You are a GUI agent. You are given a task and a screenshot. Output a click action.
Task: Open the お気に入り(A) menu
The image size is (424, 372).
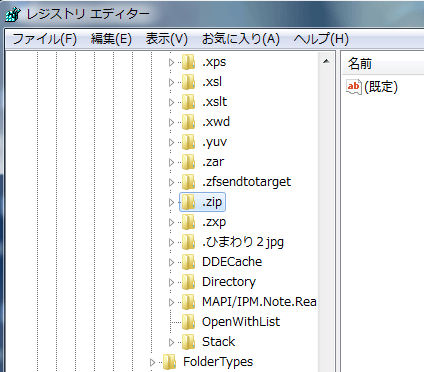click(241, 39)
